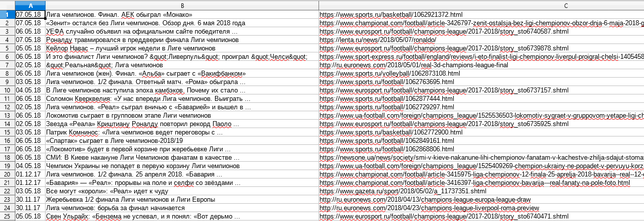Open sports.ru football 1062868806 link
This screenshot has width=644, height=221.
coord(387,149)
